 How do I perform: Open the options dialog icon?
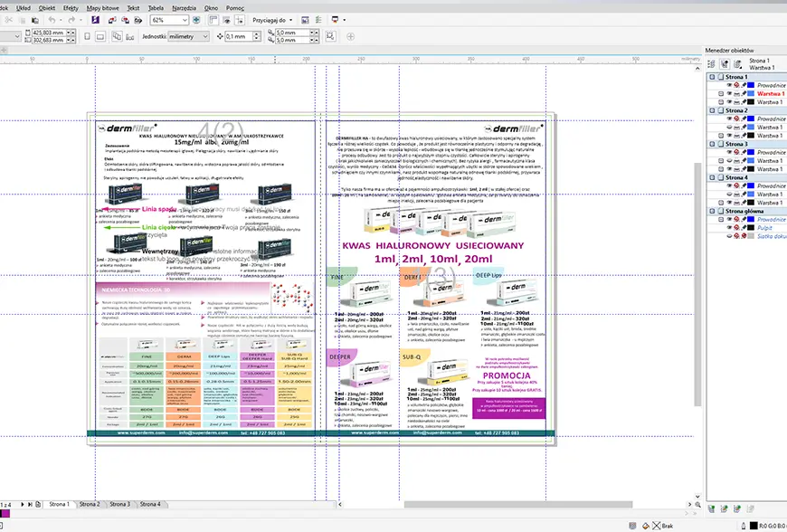318,20
